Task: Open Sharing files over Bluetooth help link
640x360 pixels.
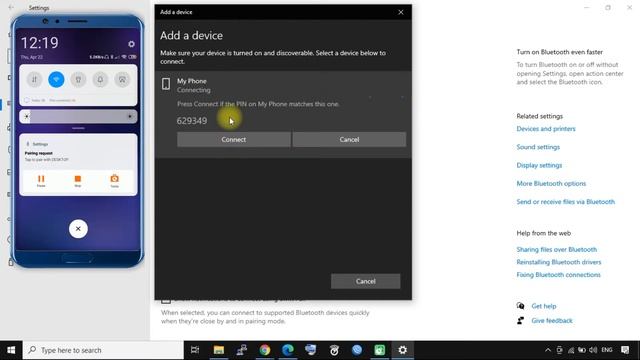Action: [x=556, y=249]
